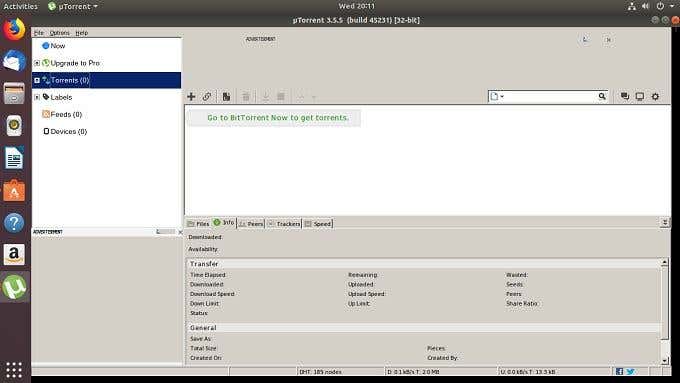Click the greyed Remove Torrent trash icon

246,96
